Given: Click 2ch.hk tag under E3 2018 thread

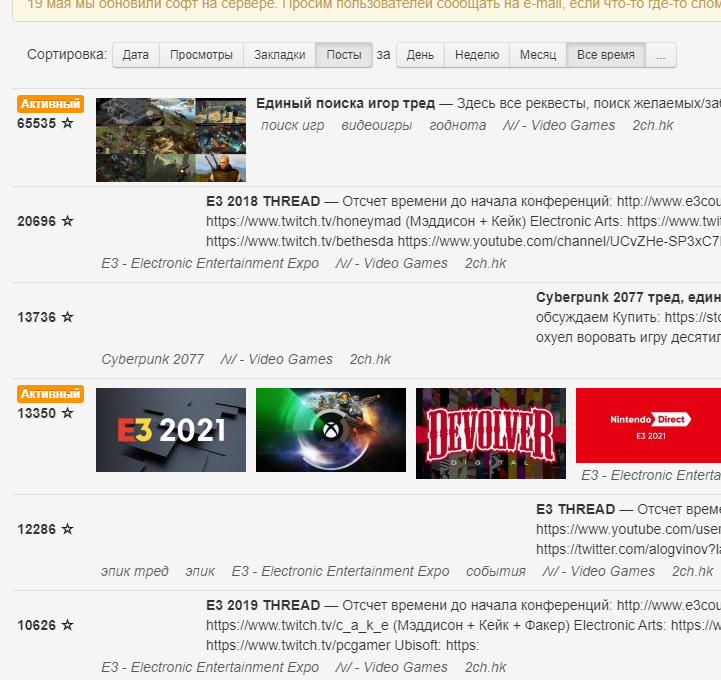Looking at the screenshot, I should [485, 263].
